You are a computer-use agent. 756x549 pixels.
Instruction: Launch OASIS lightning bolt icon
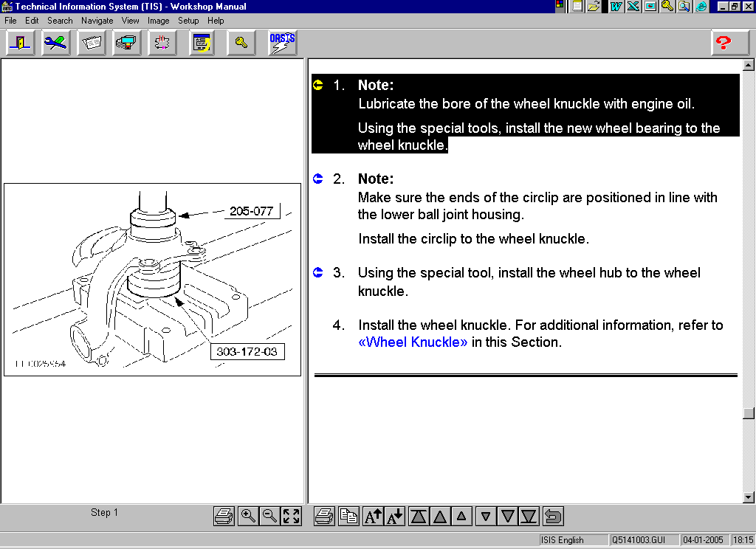pos(282,43)
